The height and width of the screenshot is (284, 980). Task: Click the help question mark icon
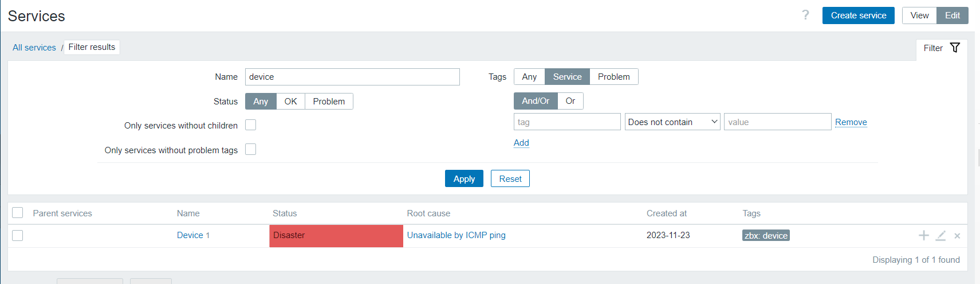(805, 15)
